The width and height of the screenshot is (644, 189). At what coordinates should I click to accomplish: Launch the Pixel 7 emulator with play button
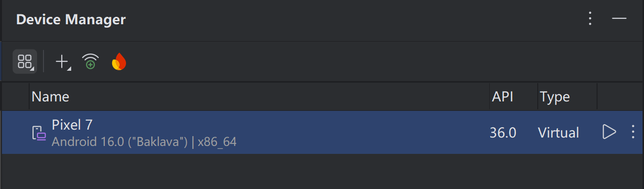click(x=609, y=132)
